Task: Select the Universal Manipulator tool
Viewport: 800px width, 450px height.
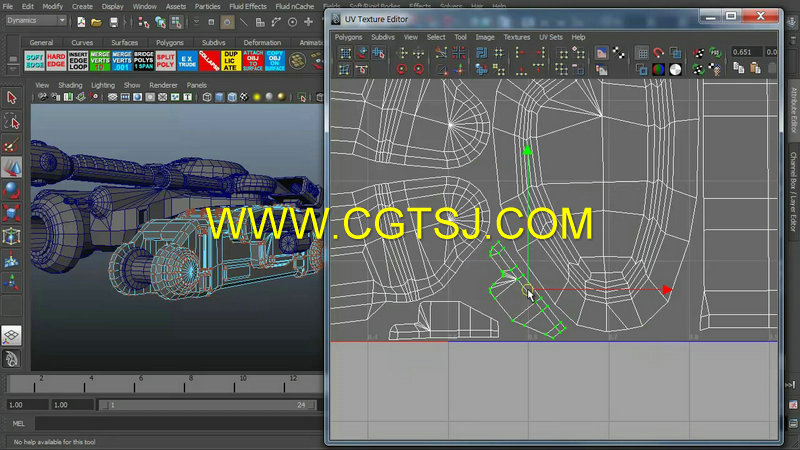Action: (x=11, y=236)
